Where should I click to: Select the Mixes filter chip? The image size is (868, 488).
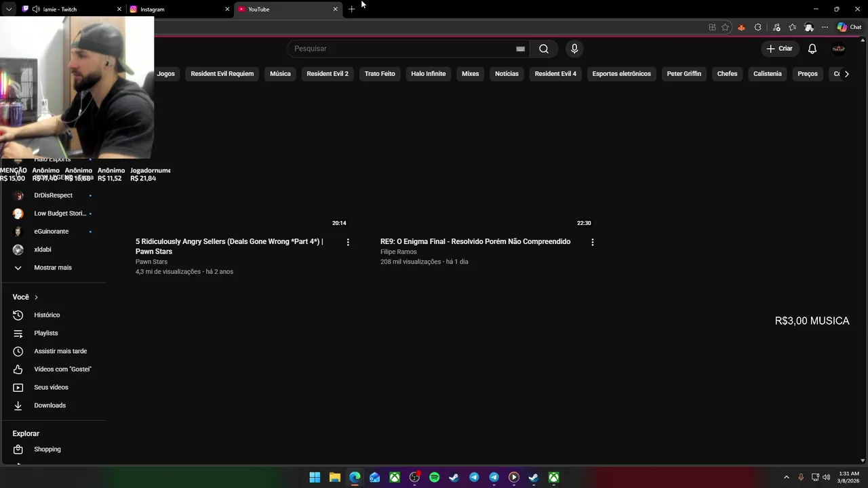click(471, 74)
